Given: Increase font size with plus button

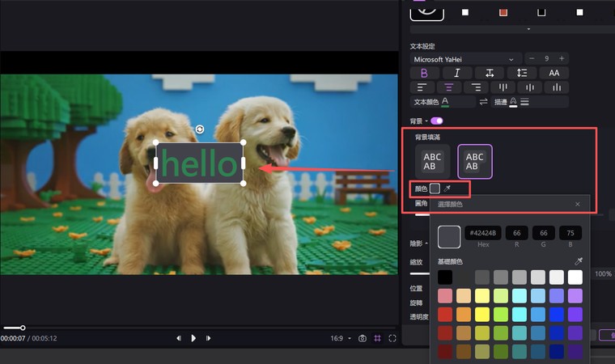Looking at the screenshot, I should tap(561, 58).
